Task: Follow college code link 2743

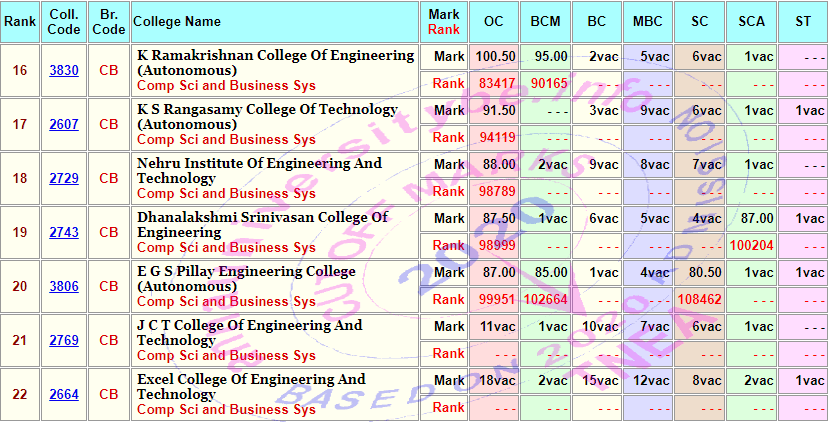Action: click(x=64, y=232)
